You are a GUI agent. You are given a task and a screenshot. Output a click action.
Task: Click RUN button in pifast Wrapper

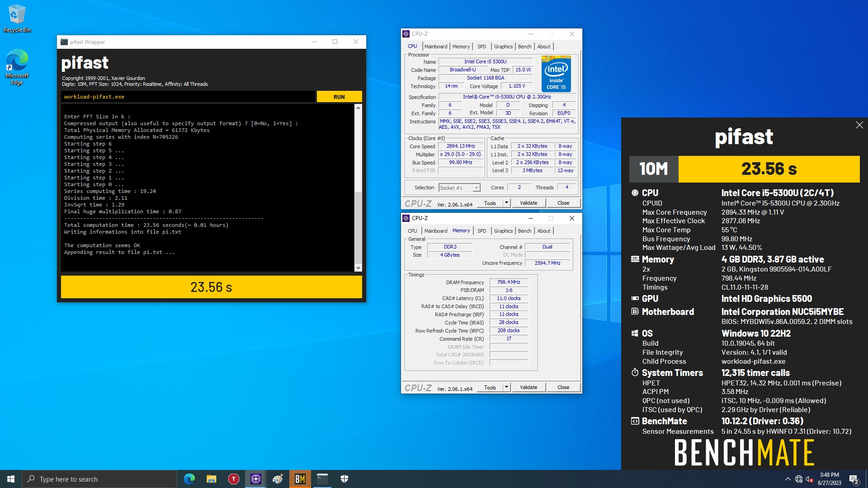point(339,97)
